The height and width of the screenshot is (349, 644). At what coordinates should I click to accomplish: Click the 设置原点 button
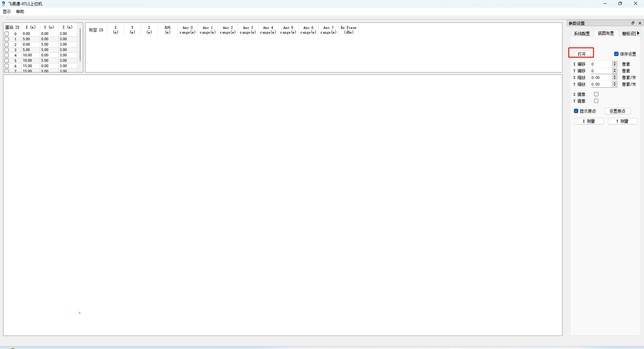point(617,111)
